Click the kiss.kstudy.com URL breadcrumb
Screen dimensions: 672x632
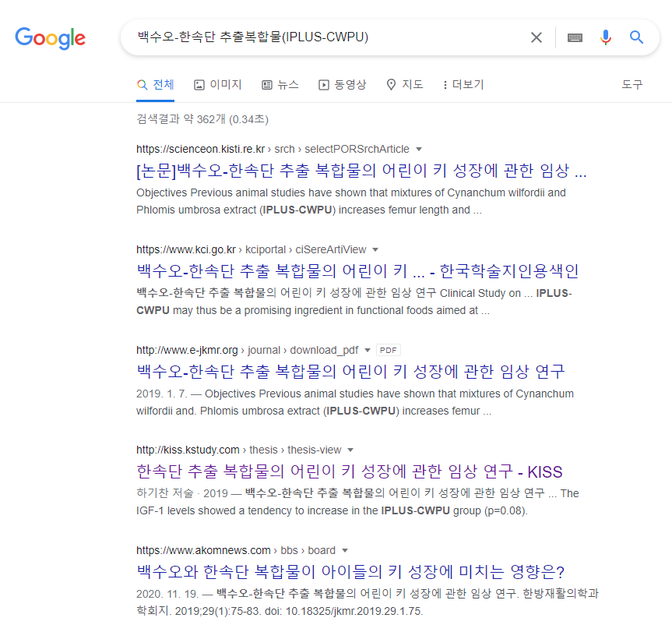pyautogui.click(x=239, y=450)
